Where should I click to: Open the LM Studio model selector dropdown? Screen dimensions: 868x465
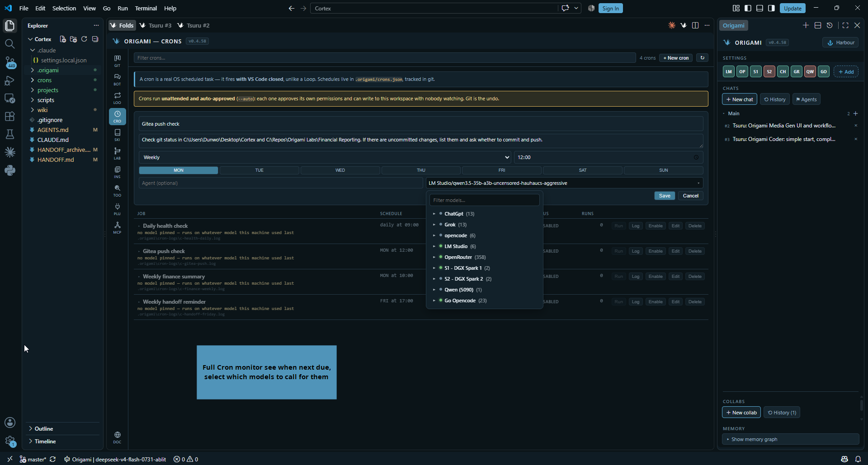[x=565, y=183]
